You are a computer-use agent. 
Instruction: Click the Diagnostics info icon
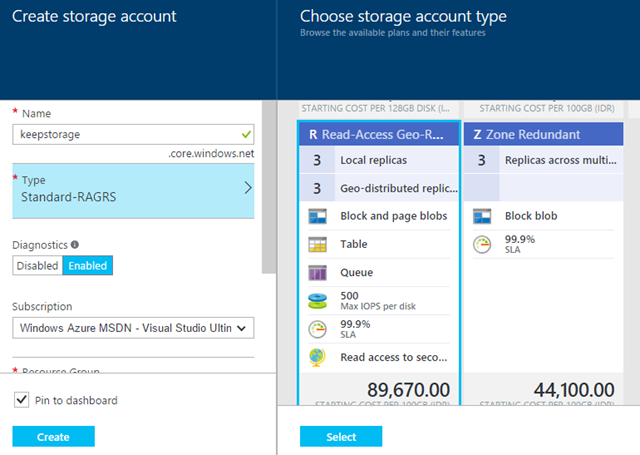tap(76, 244)
